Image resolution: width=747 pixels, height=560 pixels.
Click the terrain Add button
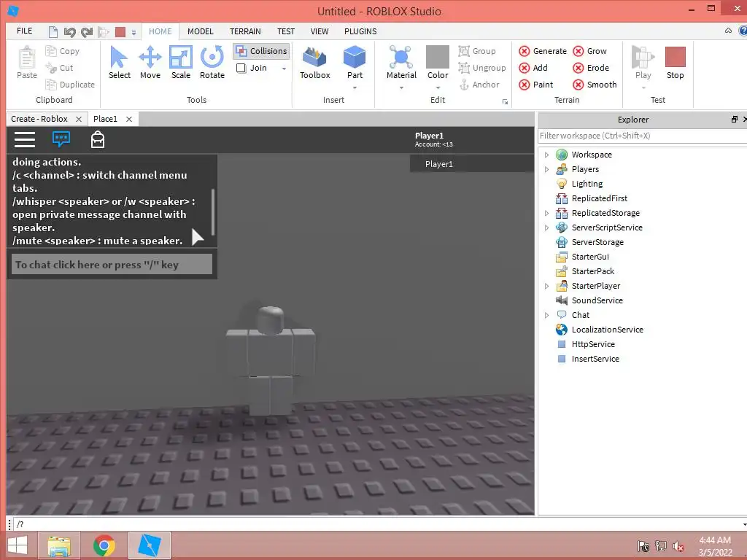click(533, 68)
